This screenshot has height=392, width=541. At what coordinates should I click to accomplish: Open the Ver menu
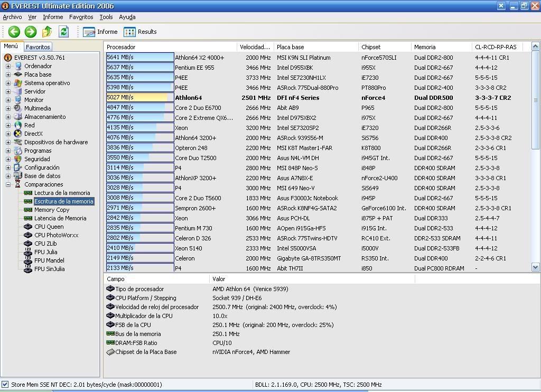(x=32, y=17)
